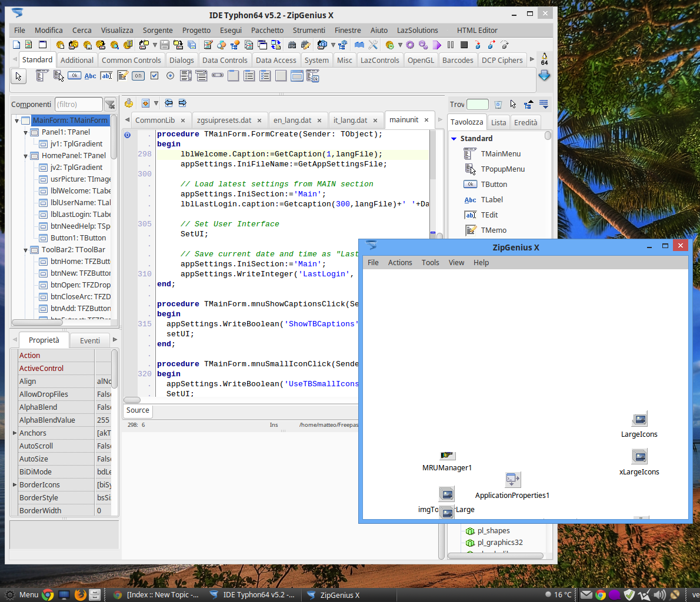Open the binoculars search icon in the IDE toolbar
This screenshot has height=602, width=700.
click(x=292, y=45)
